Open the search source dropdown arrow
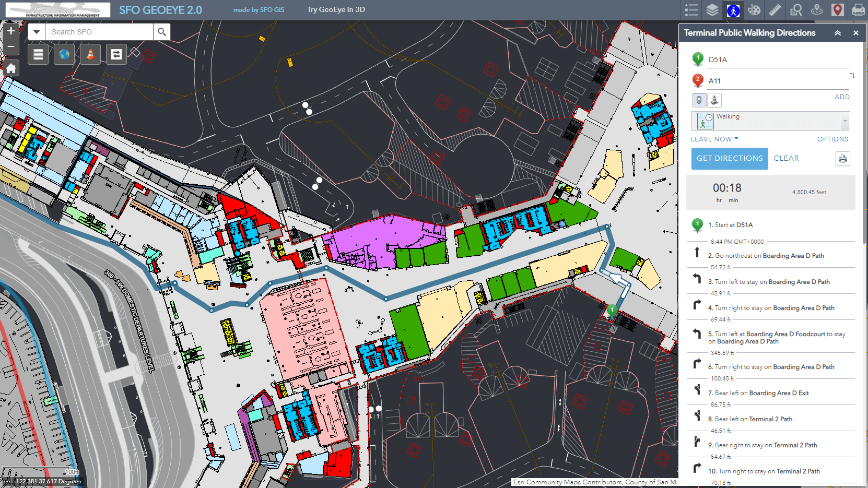868x488 pixels. (36, 32)
